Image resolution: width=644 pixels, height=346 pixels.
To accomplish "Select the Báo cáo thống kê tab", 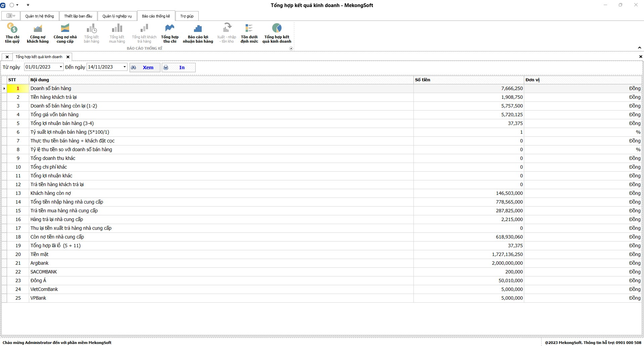I will coord(156,16).
